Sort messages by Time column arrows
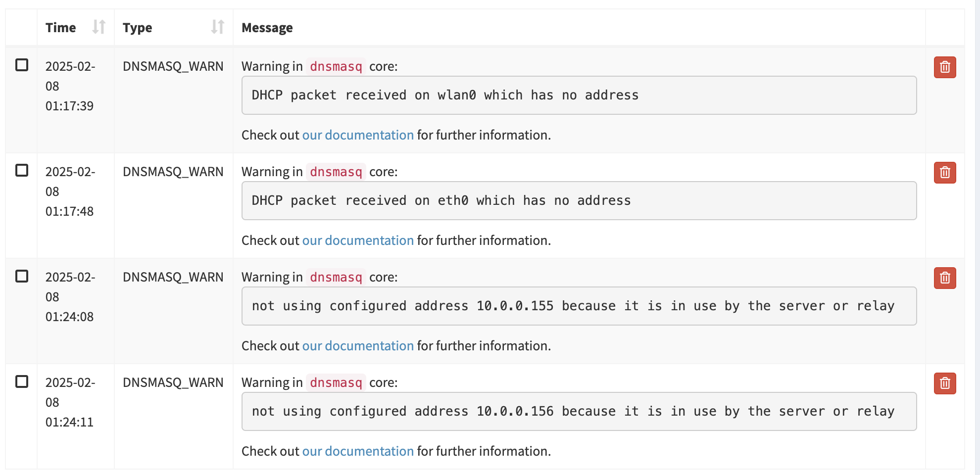 coord(99,27)
